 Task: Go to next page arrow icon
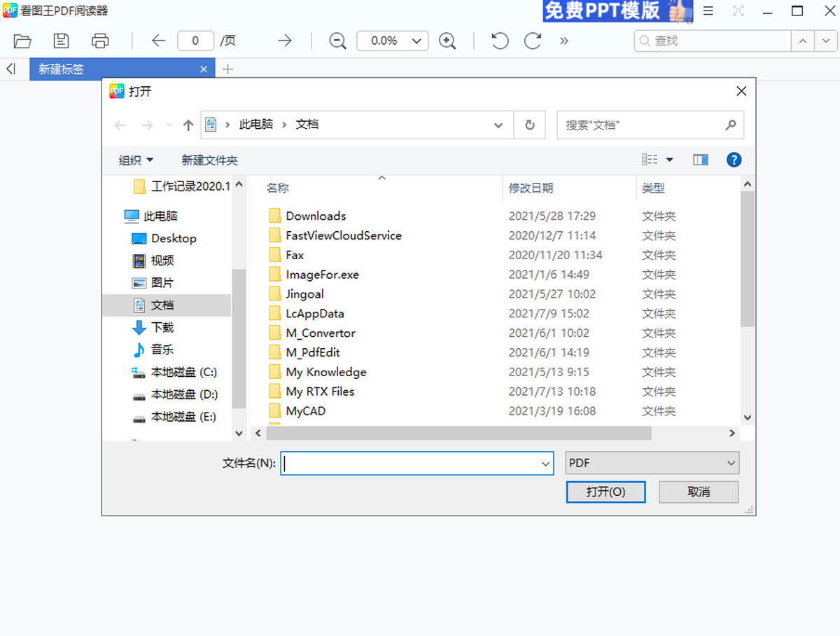point(285,41)
